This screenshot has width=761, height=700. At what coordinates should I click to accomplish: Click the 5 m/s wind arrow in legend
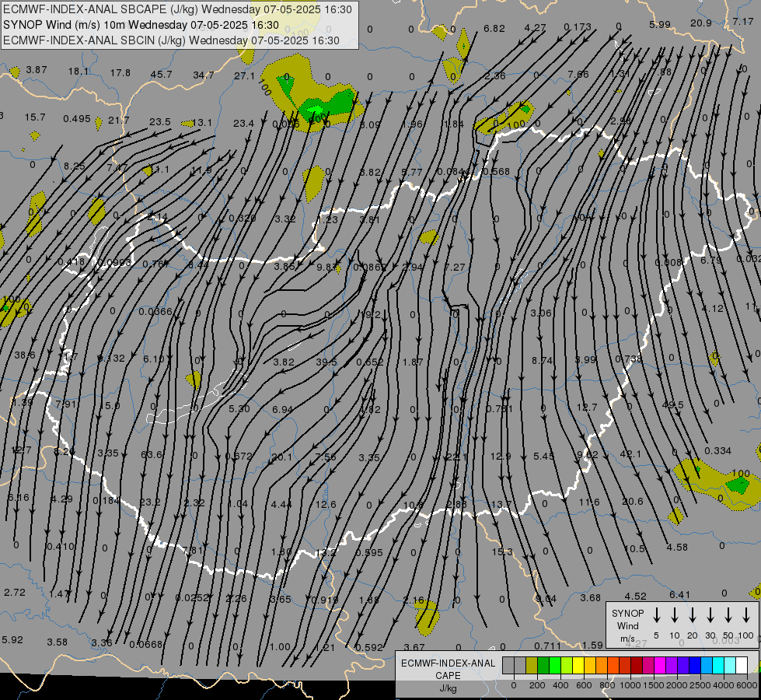(656, 615)
